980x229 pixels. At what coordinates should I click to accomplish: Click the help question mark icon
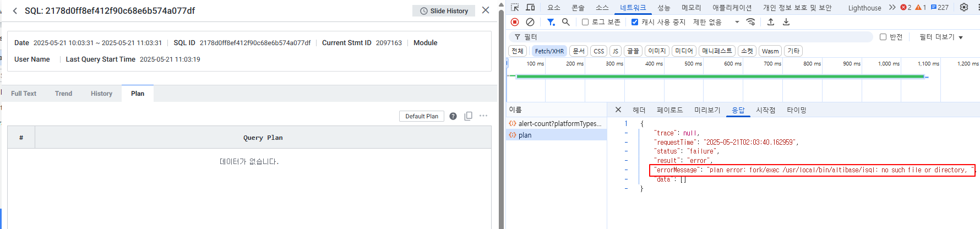pos(453,116)
